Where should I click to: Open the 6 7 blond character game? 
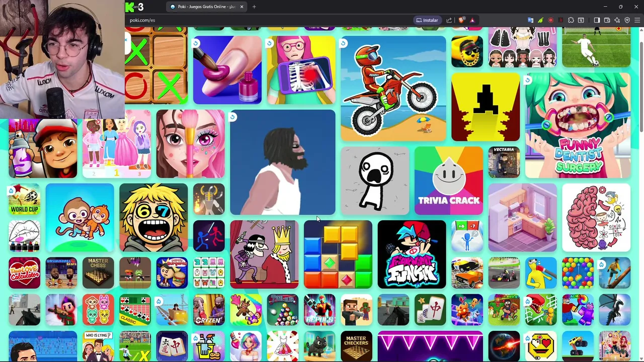[x=153, y=218]
